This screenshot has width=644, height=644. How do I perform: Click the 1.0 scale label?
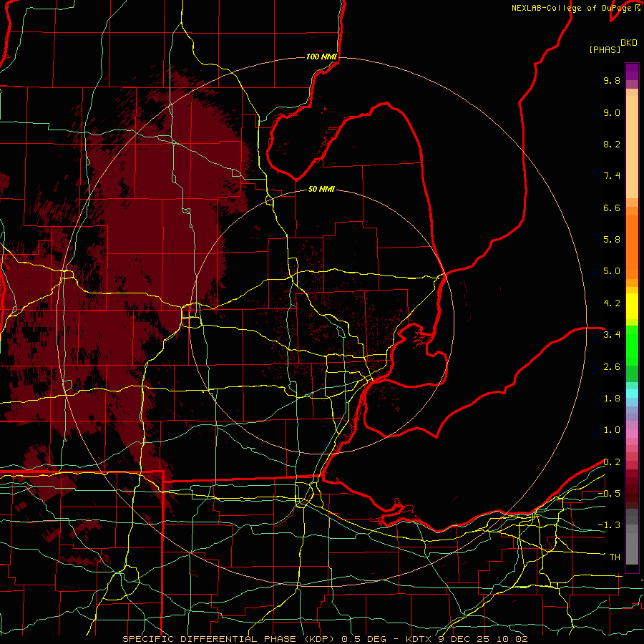click(x=612, y=430)
